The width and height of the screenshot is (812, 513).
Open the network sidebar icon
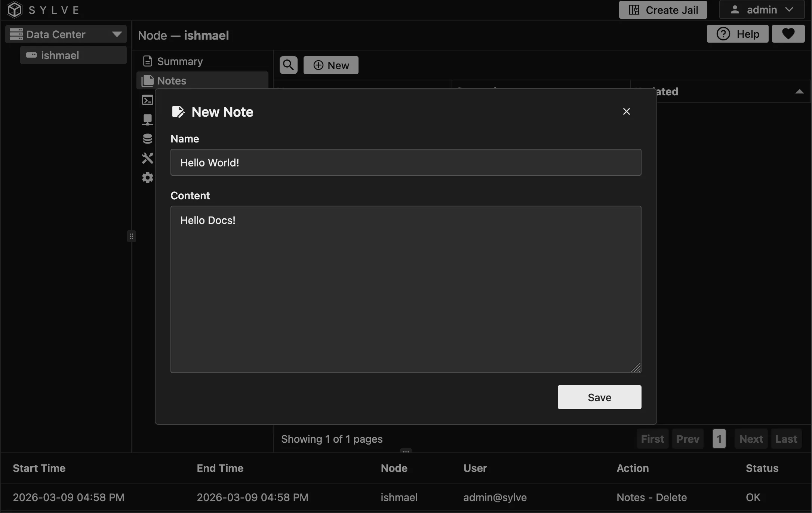[x=148, y=120]
